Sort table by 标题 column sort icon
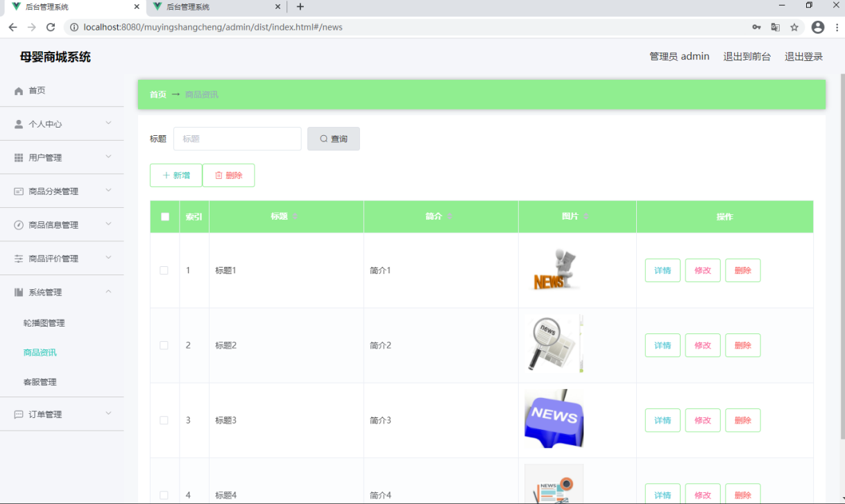Screen dimensions: 845x504 pos(295,217)
